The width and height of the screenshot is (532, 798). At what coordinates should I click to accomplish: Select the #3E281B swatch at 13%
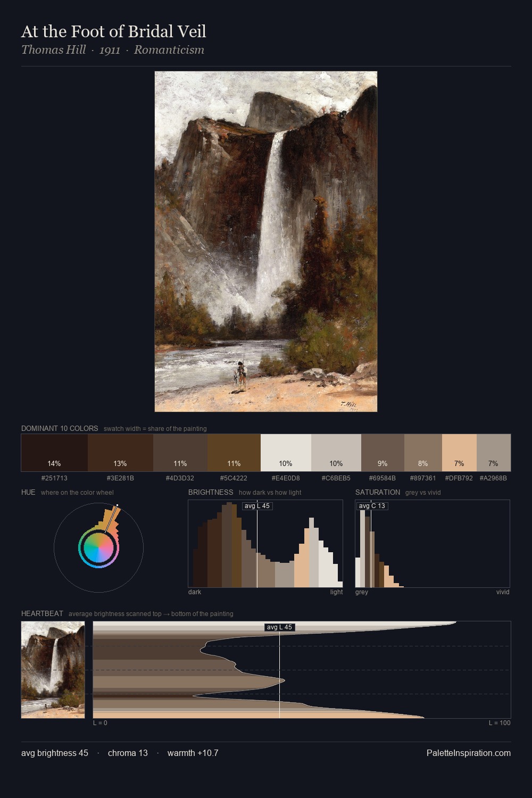click(120, 453)
